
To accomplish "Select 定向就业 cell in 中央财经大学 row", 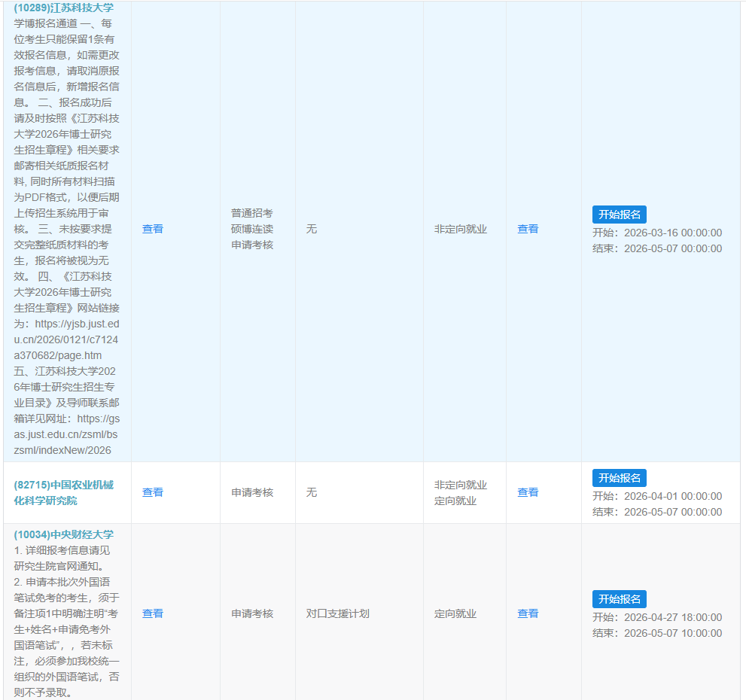I will click(455, 613).
